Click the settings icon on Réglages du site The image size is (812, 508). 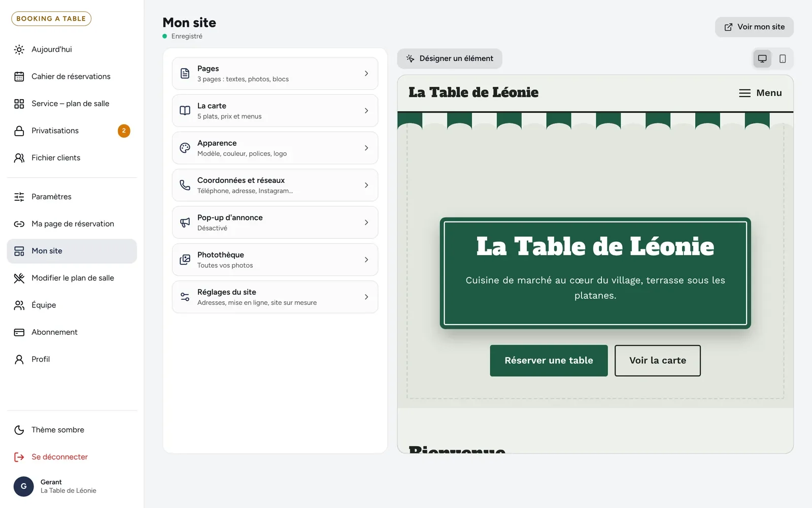click(185, 297)
